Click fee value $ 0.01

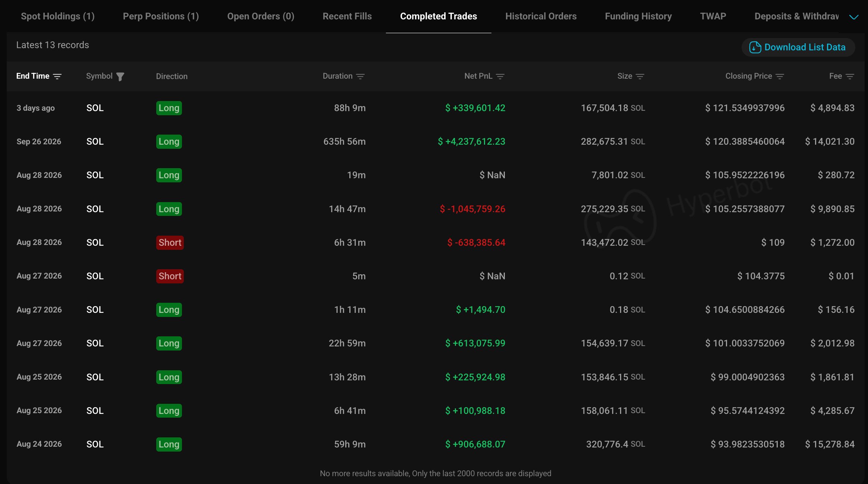coord(841,276)
